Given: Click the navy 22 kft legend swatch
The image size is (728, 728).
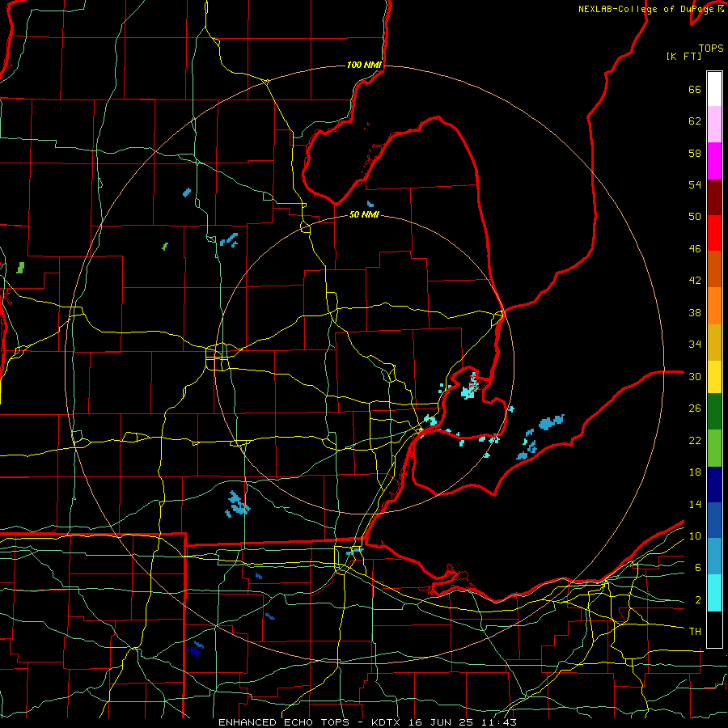Looking at the screenshot, I should point(714,485).
